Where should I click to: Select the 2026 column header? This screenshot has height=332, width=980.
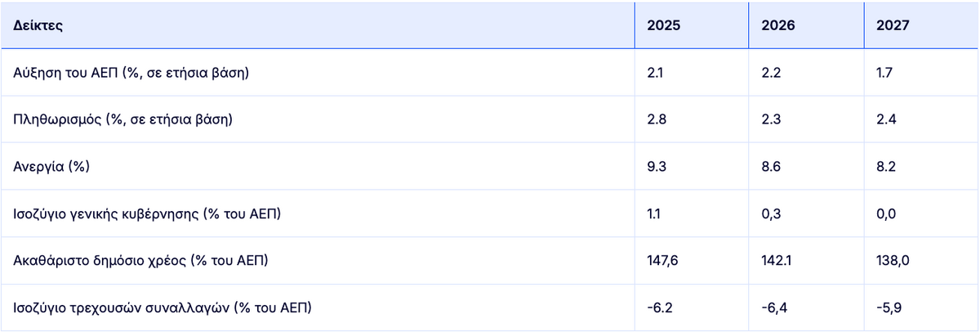point(777,25)
